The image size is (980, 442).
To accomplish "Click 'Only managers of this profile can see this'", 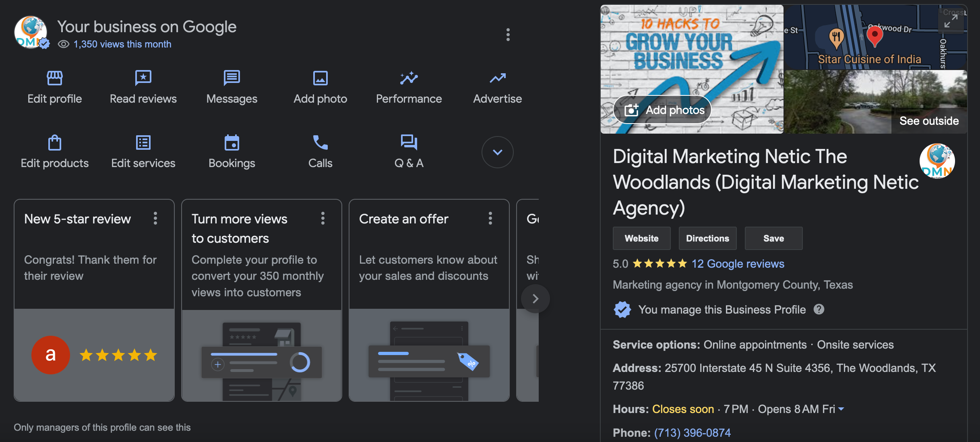I will coord(102,428).
